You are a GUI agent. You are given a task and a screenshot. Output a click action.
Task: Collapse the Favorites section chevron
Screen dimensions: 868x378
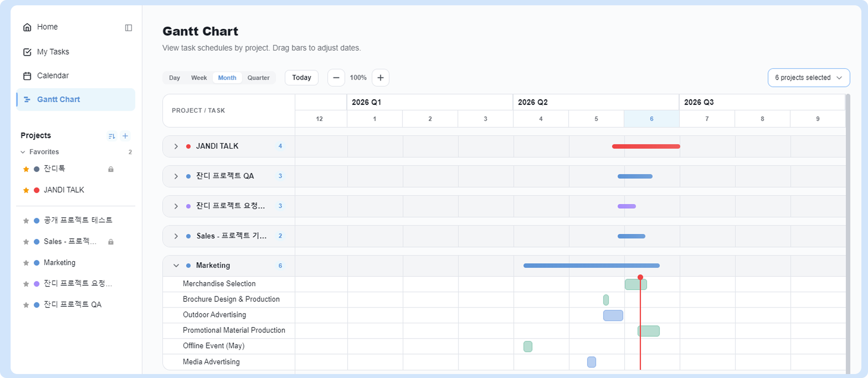[x=23, y=152]
